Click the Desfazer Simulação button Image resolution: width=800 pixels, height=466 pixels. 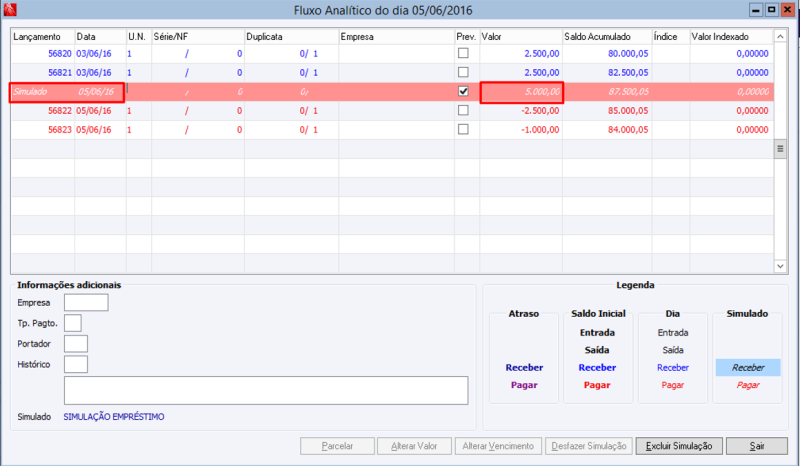pyautogui.click(x=589, y=446)
